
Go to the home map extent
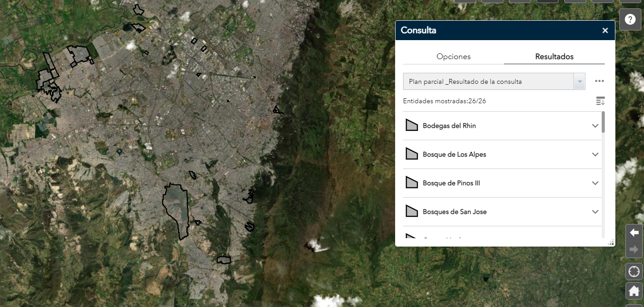[634, 291]
